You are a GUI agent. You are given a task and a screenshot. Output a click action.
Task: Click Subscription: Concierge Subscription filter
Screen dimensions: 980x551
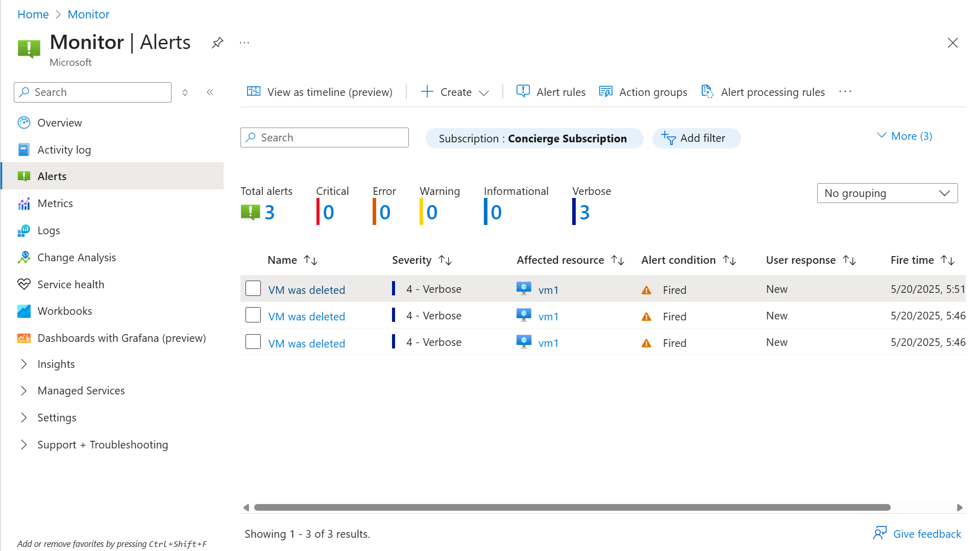tap(534, 138)
